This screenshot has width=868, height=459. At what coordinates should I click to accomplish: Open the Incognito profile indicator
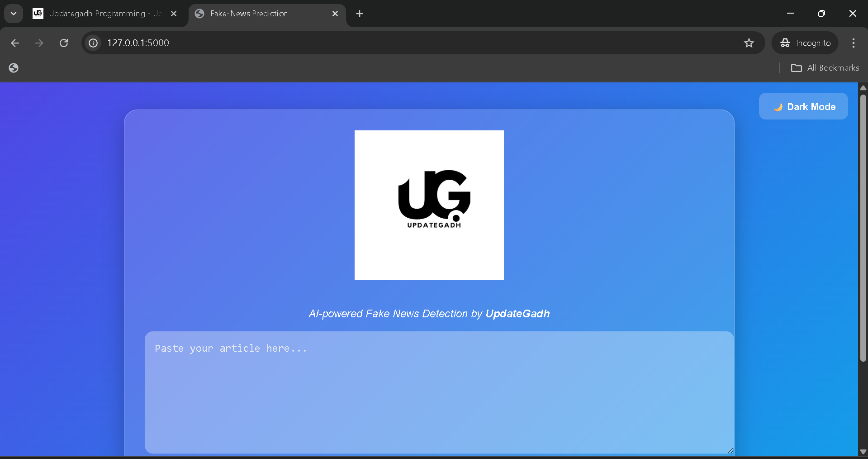coord(805,43)
